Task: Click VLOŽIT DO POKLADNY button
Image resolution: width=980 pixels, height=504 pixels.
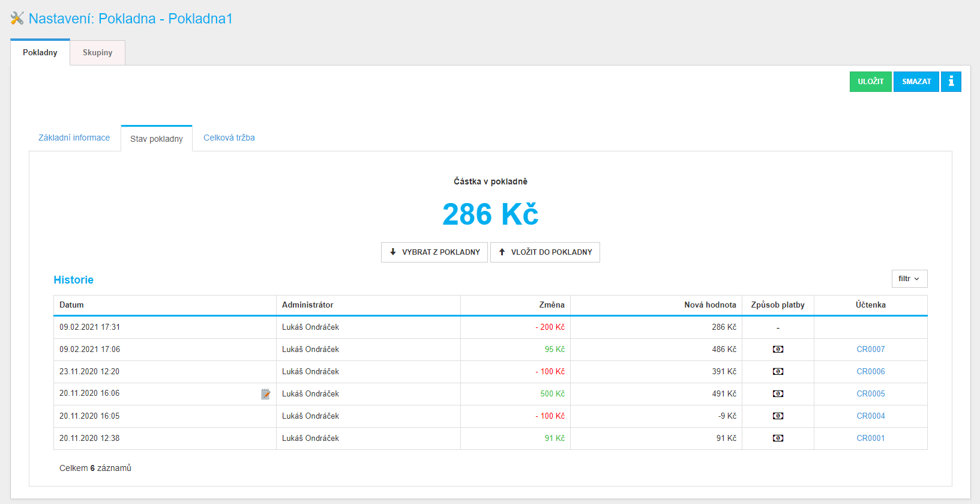Action: pos(545,252)
